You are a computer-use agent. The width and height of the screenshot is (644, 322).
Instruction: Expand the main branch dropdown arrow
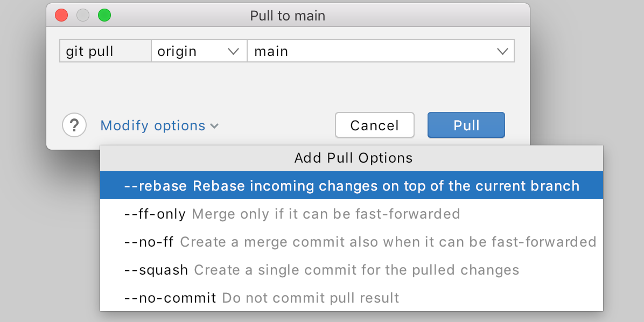pyautogui.click(x=502, y=52)
